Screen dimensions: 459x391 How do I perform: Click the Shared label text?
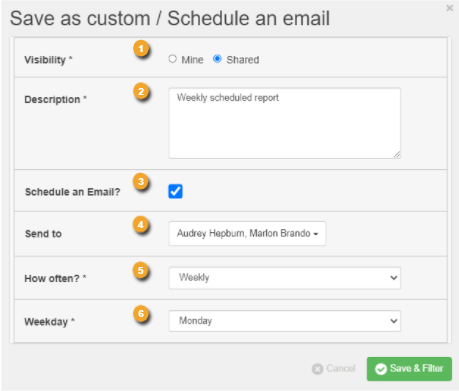pyautogui.click(x=243, y=60)
